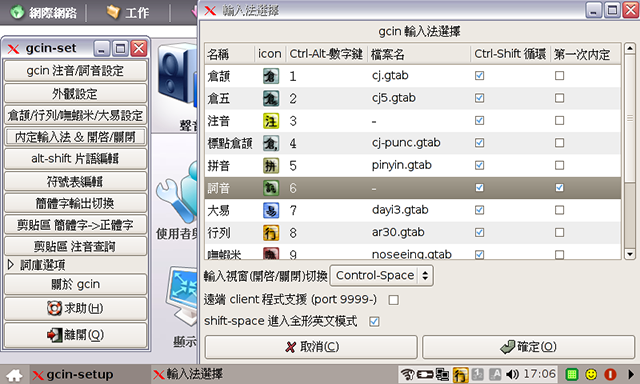
Task: Click the orange 行列 icon
Action: coord(271,233)
